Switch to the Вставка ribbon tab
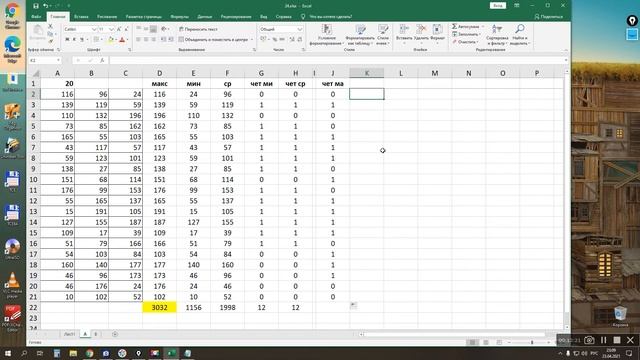The image size is (640, 360). tap(81, 17)
